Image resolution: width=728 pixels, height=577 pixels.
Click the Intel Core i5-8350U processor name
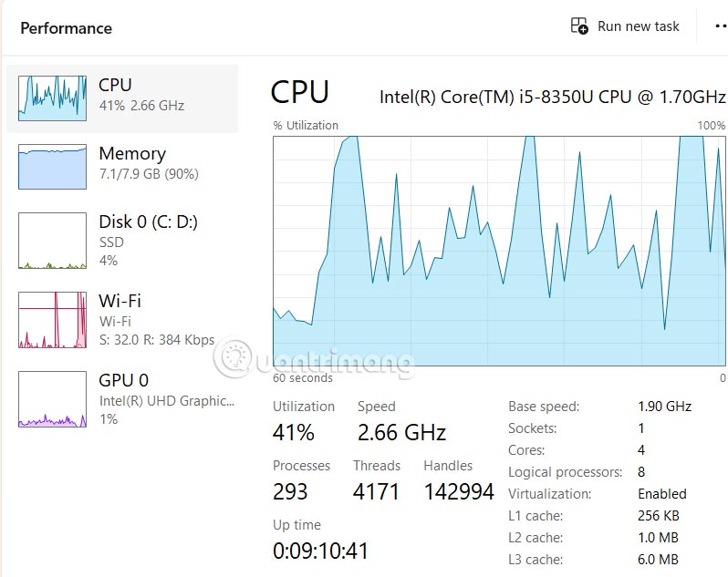coord(552,97)
